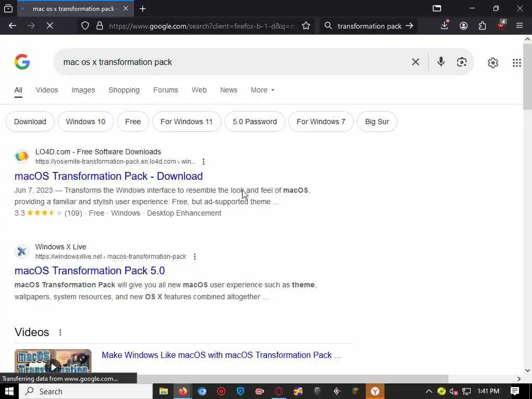The width and height of the screenshot is (532, 399).
Task: Open the Windows X Live site name link
Action: tap(61, 247)
